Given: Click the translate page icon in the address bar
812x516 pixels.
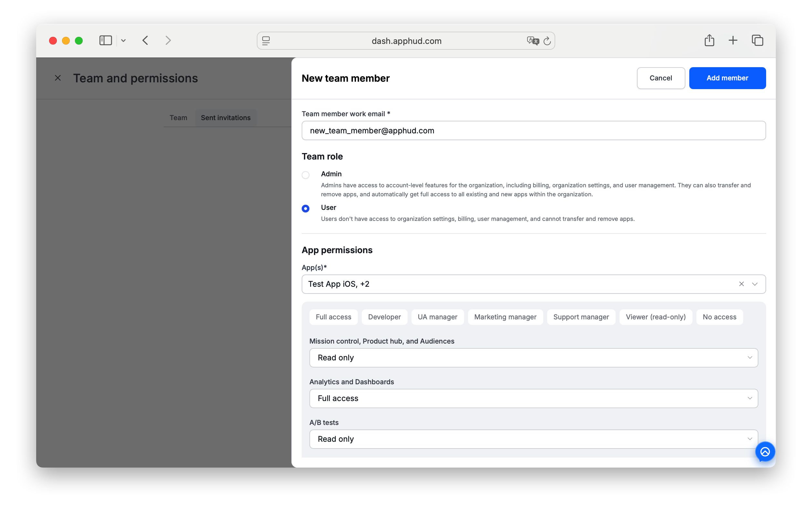Looking at the screenshot, I should 533,41.
